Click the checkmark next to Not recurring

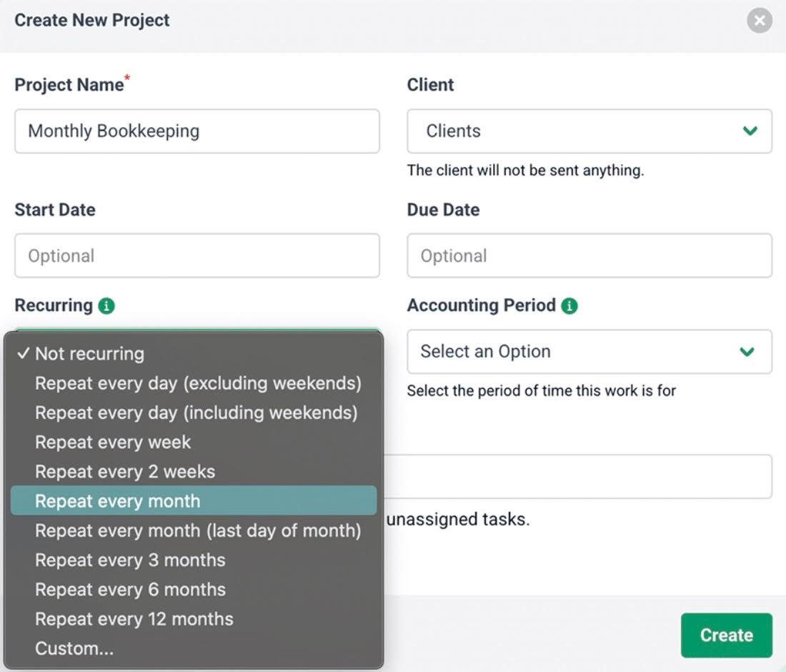[23, 352]
